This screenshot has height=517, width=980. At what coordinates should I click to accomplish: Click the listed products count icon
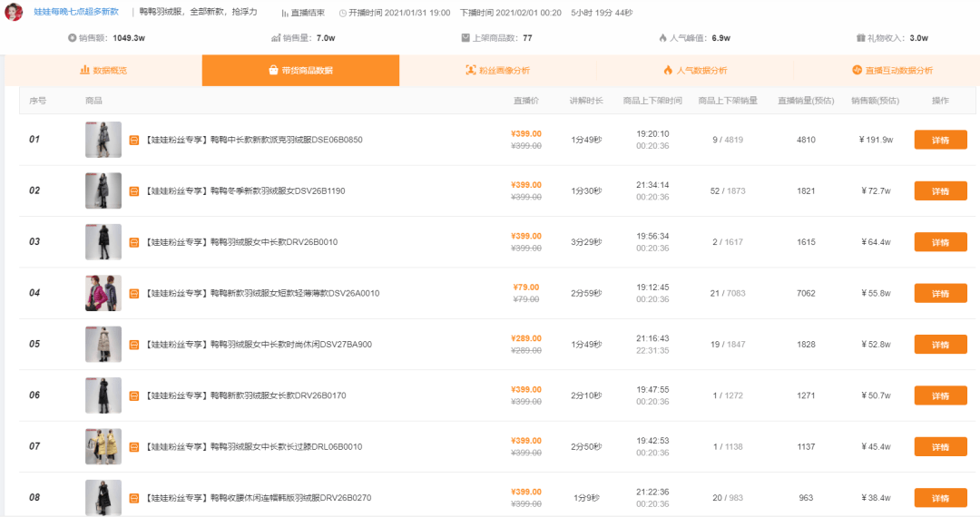465,38
